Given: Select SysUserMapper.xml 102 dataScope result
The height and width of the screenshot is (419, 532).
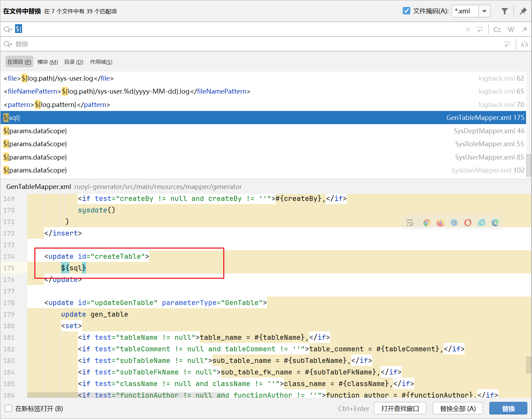Looking at the screenshot, I should pos(263,170).
